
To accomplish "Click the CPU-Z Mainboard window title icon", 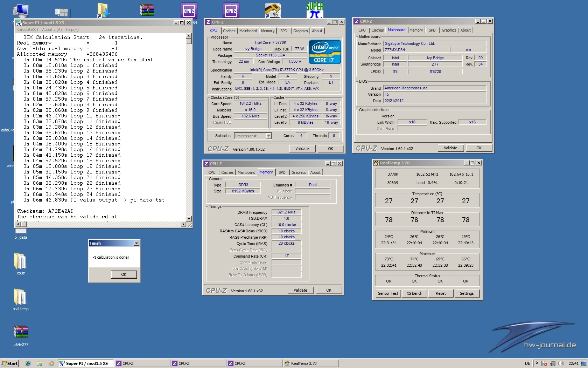I will [357, 21].
